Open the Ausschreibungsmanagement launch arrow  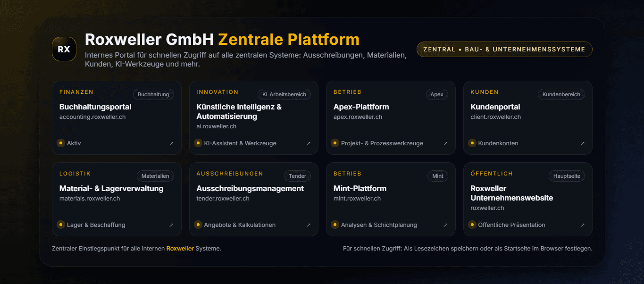pyautogui.click(x=309, y=225)
